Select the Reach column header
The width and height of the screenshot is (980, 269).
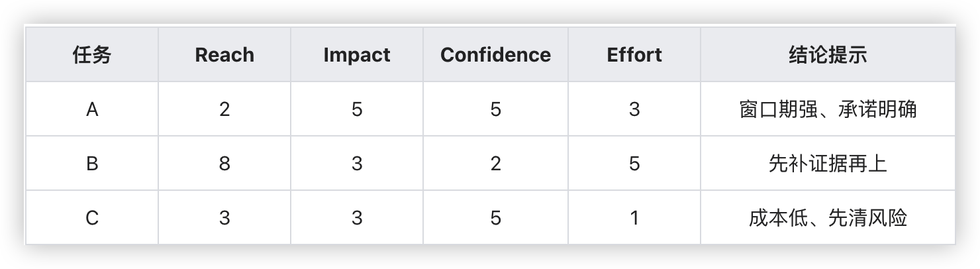coord(224,55)
